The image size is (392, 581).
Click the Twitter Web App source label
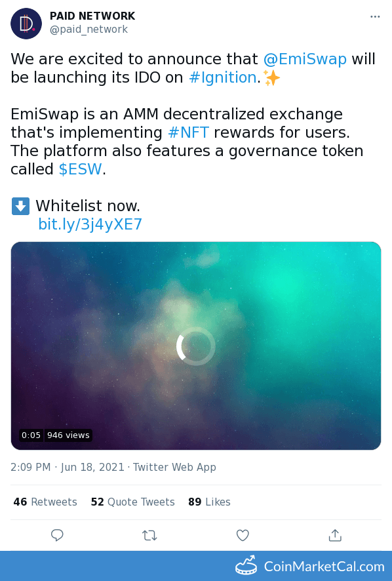tap(174, 467)
